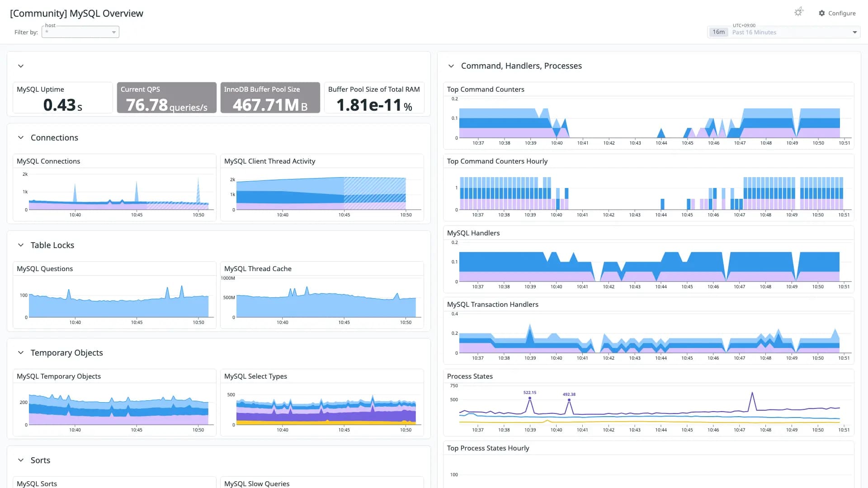
Task: Click the MySQL Handlers chart
Action: pyautogui.click(x=649, y=265)
